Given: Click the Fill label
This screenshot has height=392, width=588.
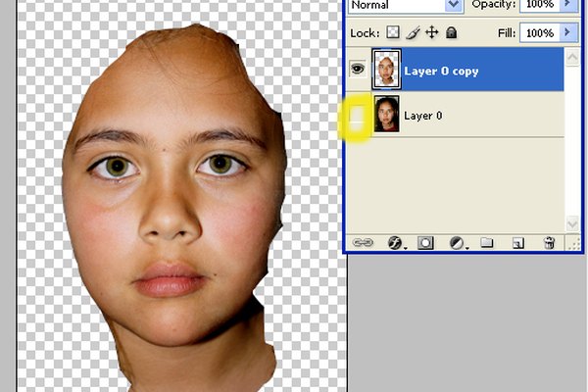Looking at the screenshot, I should [x=507, y=33].
